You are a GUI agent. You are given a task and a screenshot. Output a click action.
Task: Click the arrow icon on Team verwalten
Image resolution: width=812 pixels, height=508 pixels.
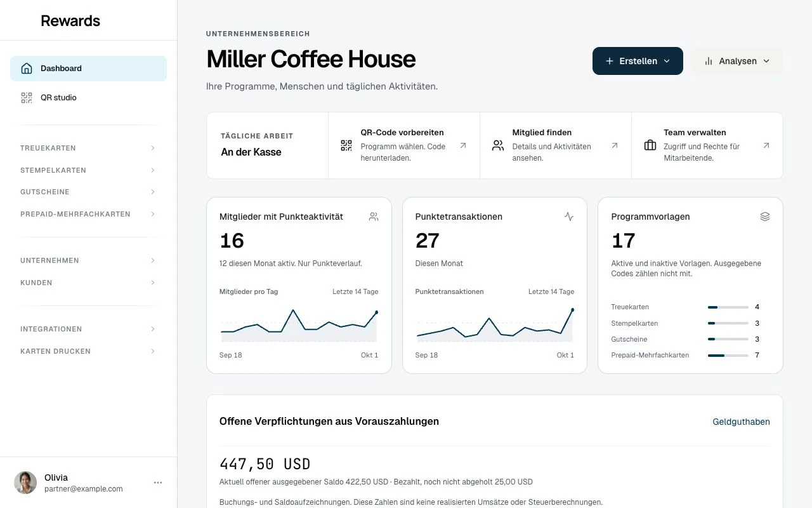coord(766,145)
